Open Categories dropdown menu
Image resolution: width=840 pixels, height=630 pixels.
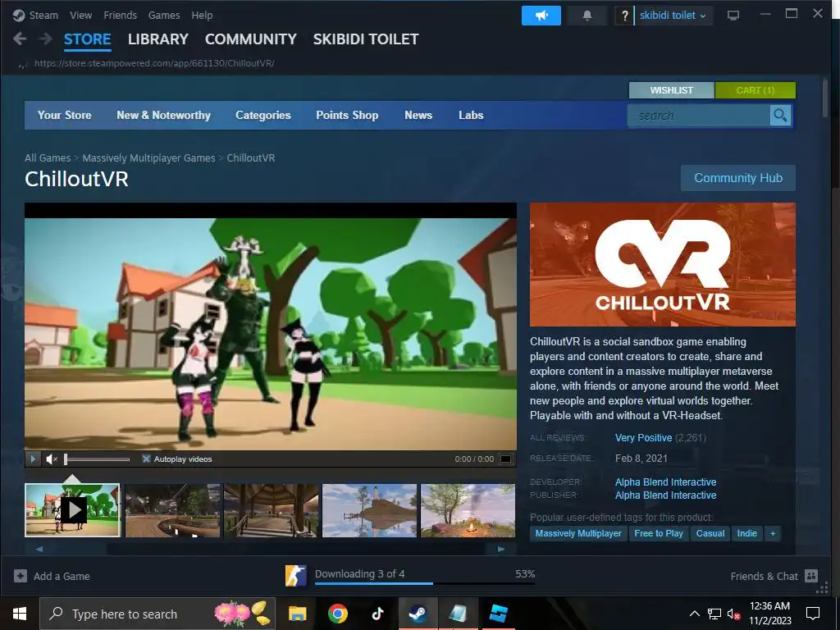coord(263,115)
